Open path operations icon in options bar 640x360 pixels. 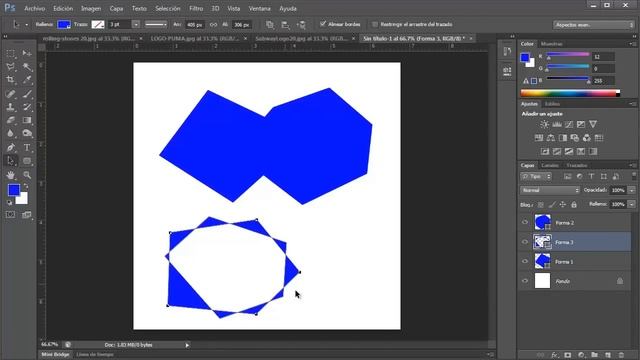point(270,25)
